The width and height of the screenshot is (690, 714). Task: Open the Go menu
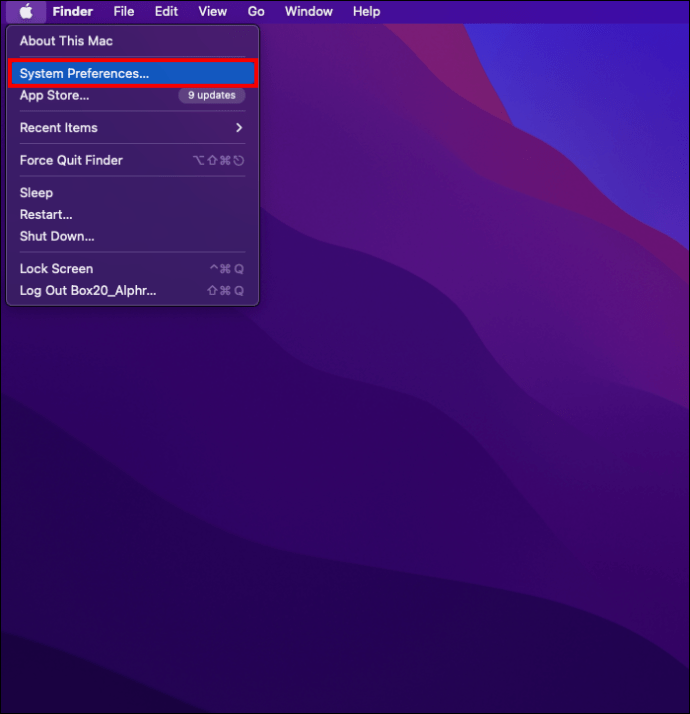point(256,11)
